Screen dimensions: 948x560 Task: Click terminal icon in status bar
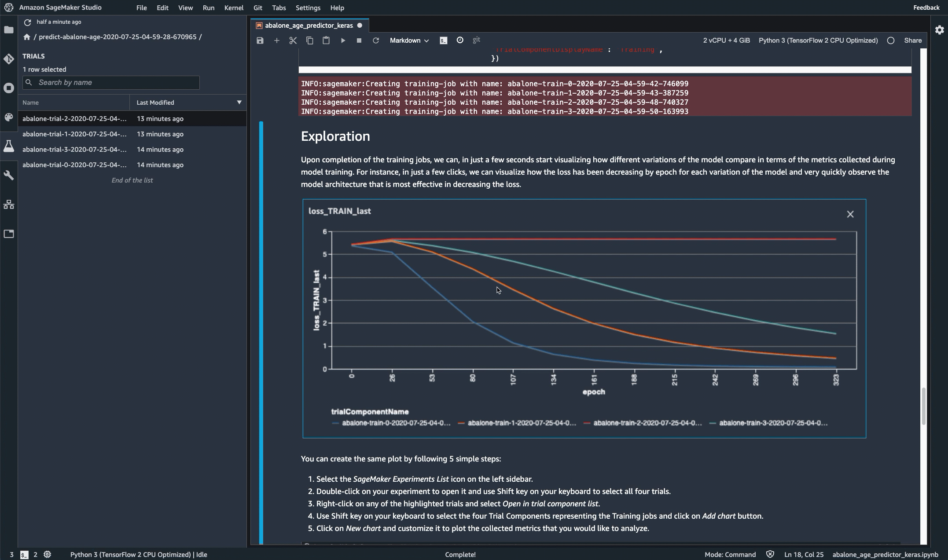24,555
